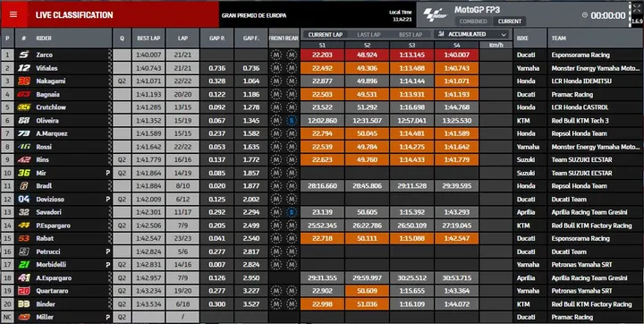The width and height of the screenshot is (644, 324).
Task: Click Nakagami's Q2 cell
Action: point(122,81)
